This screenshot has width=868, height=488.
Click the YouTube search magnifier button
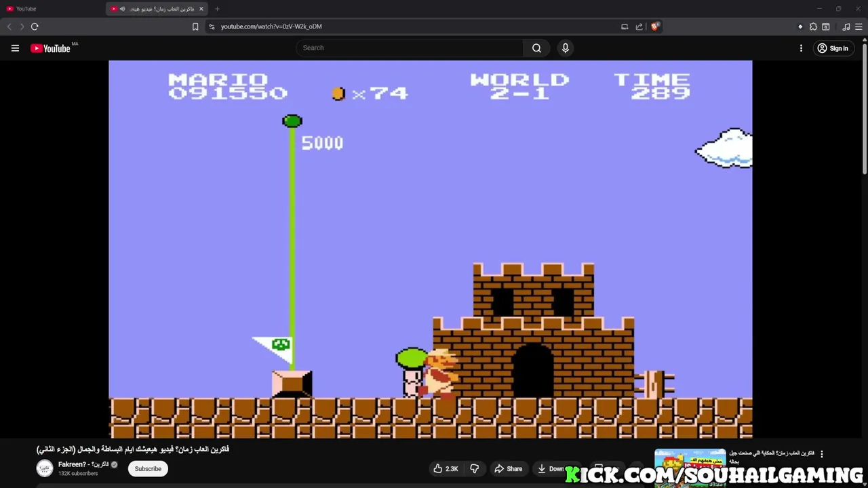[x=536, y=48]
